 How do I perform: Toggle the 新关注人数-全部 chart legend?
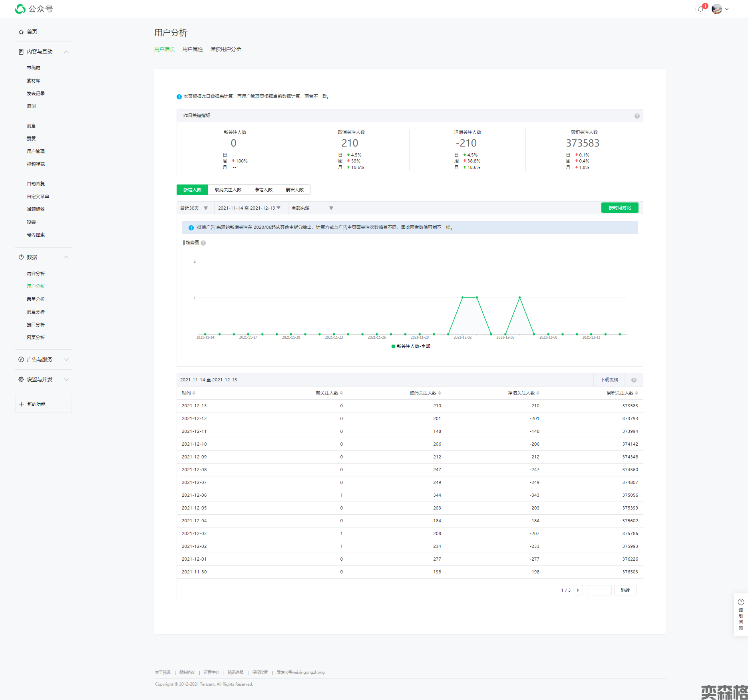(411, 346)
